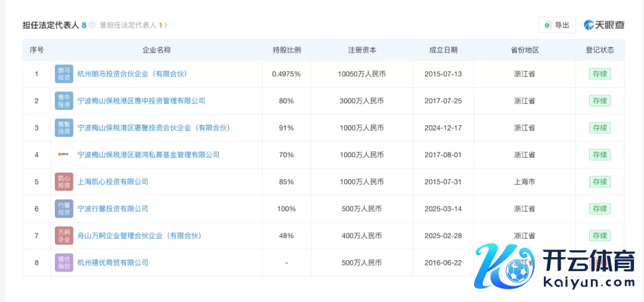This screenshot has height=302, width=644.
Task: Click the 存续 status tag in row 1
Action: 599,74
